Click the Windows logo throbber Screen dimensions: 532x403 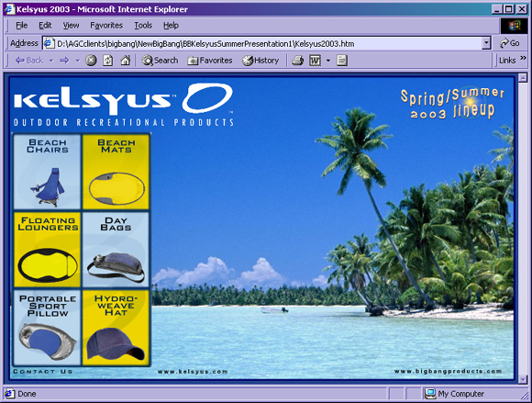[x=514, y=26]
